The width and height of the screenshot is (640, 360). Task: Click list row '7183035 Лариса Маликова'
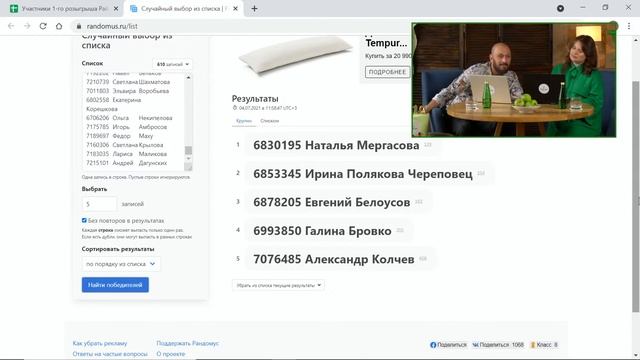[127, 154]
